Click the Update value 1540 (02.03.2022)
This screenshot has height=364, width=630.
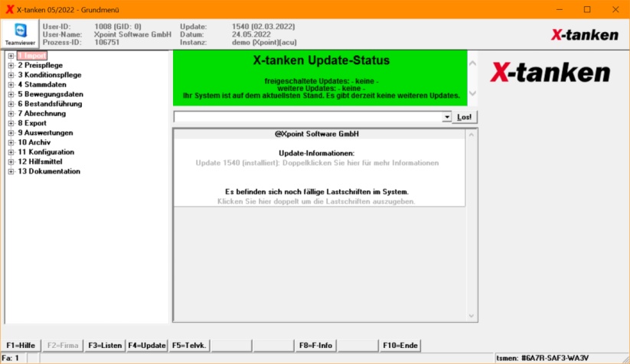tap(263, 27)
